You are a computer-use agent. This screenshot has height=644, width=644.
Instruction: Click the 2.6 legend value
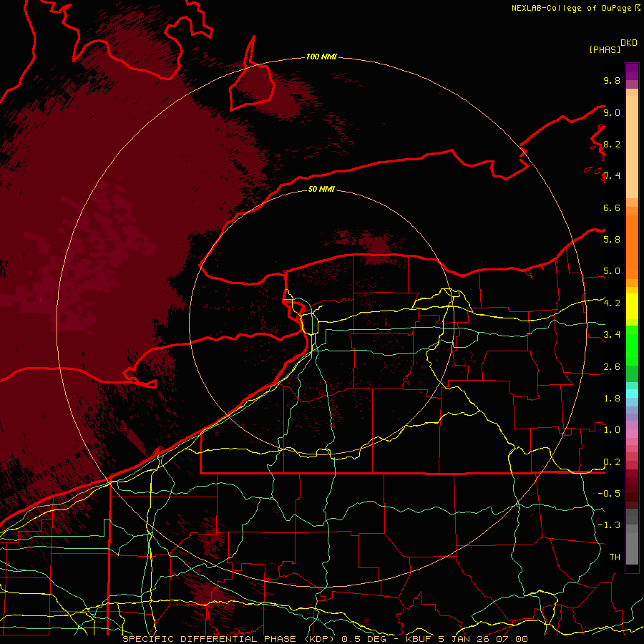[612, 367]
